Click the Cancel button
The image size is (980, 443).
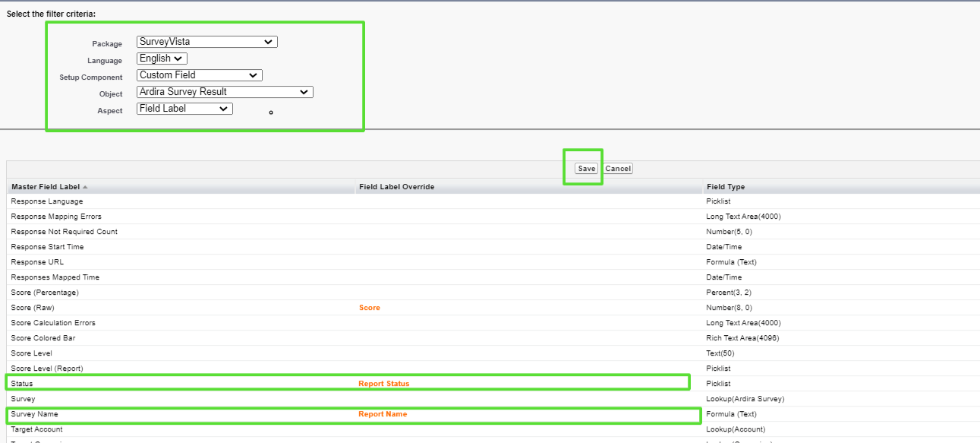coord(617,168)
